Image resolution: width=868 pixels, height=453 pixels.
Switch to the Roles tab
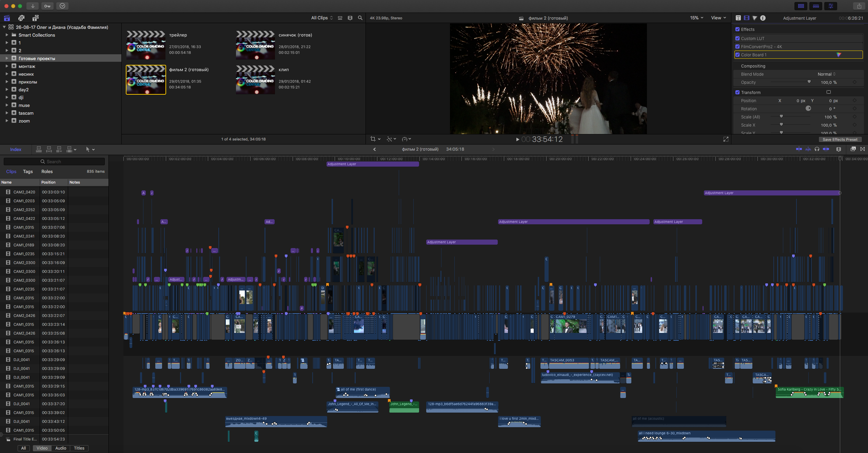click(47, 171)
